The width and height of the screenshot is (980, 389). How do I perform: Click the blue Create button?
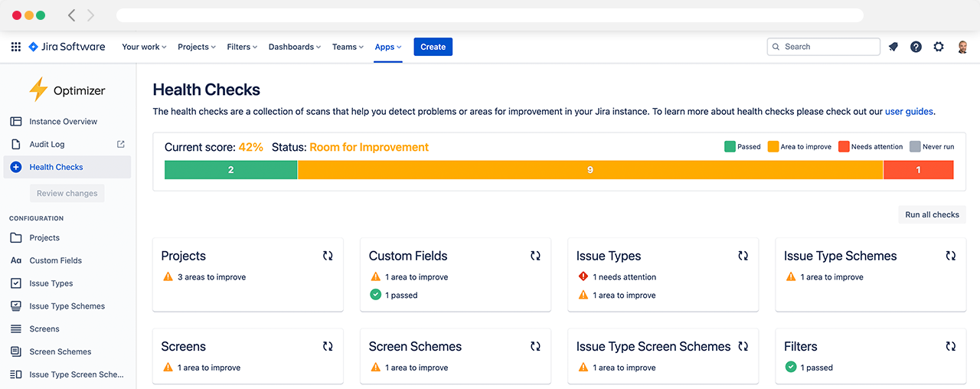tap(433, 47)
